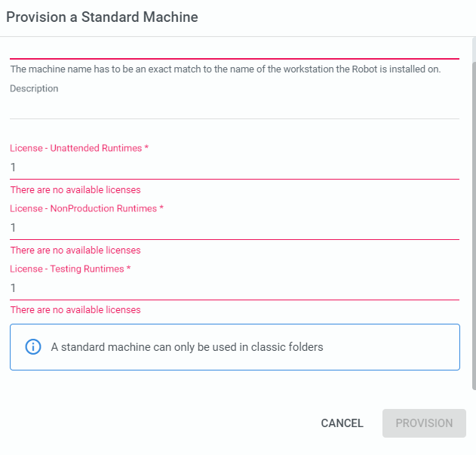Click the 'License - NonProduction Runtimes' label

(x=87, y=208)
